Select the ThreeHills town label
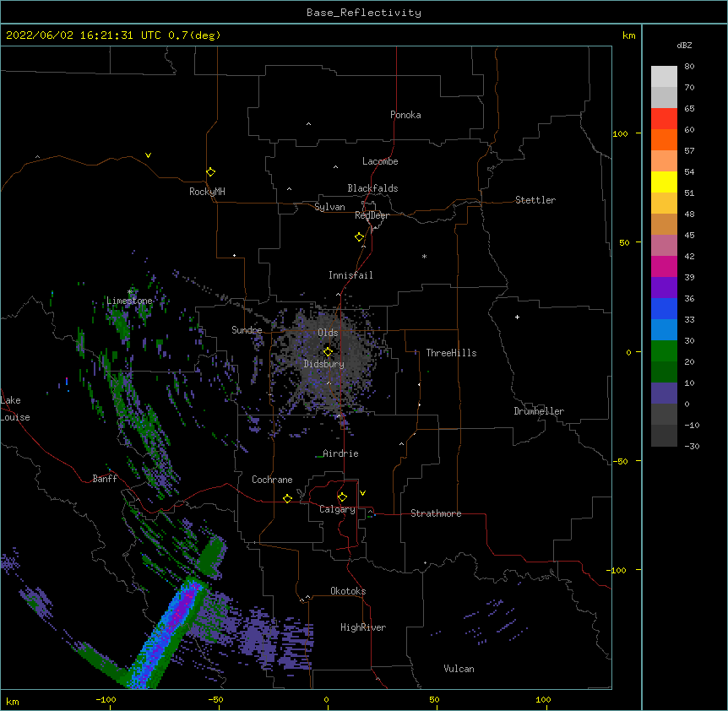 451,353
